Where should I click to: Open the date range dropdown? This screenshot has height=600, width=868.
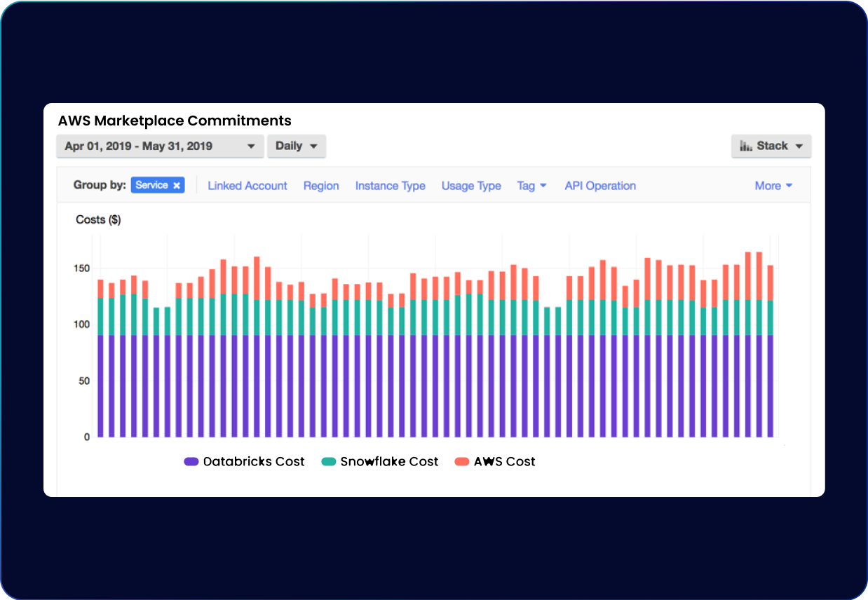160,146
